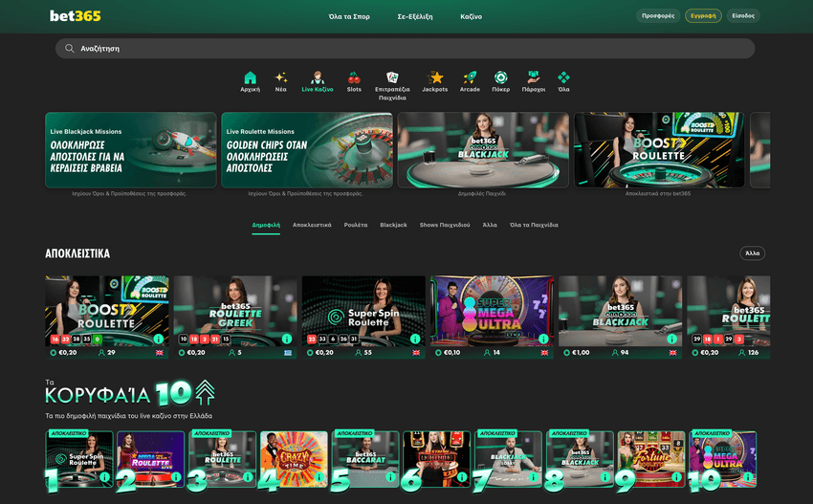Open the Επιτραπέζια Παιχνίδια cards icon

tap(392, 77)
